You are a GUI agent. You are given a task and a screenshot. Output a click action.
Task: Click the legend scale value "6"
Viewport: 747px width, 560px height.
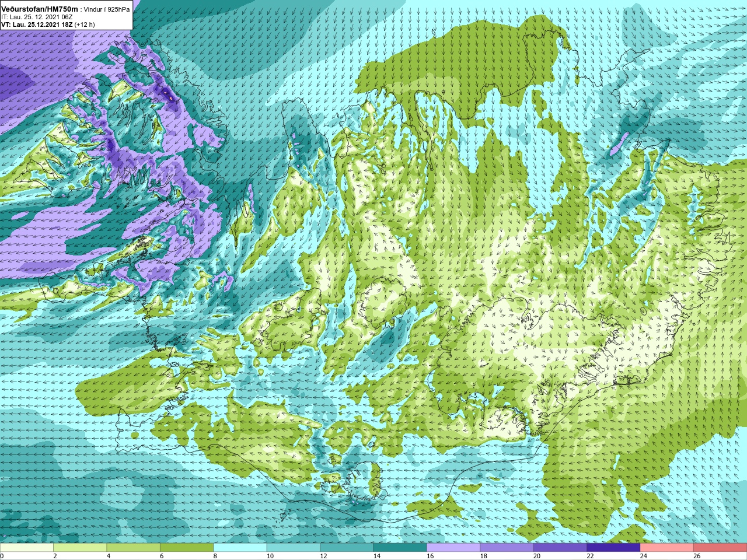162,556
